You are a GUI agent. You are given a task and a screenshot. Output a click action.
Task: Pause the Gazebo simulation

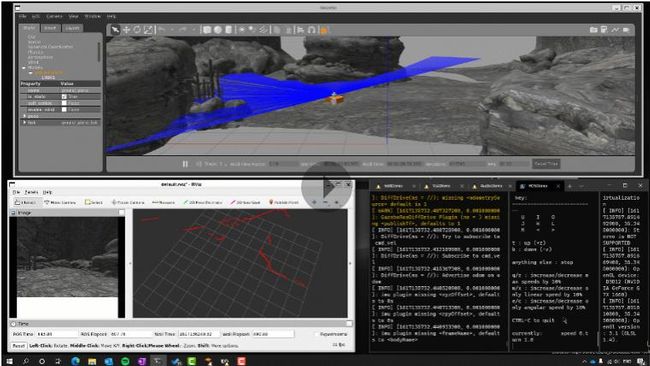click(185, 164)
